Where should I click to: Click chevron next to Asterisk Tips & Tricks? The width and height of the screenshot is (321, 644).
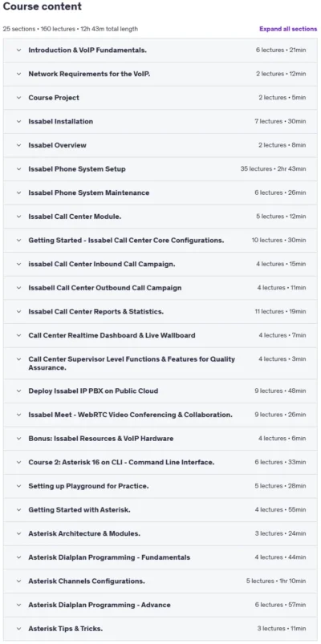tap(18, 629)
